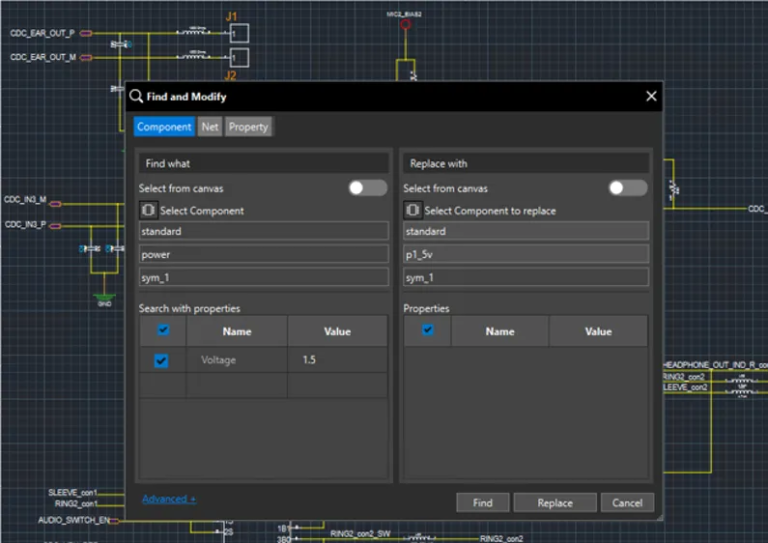Screen dimensions: 768x543
Task: Click the Select Component icon under Find what
Action: click(148, 211)
